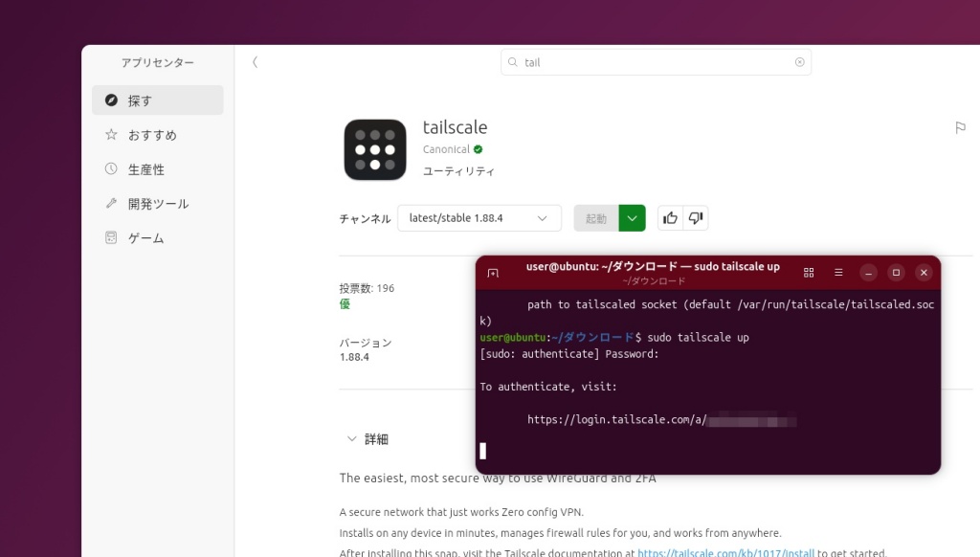
Task: Click the search field containing 'tail'
Action: [x=656, y=62]
